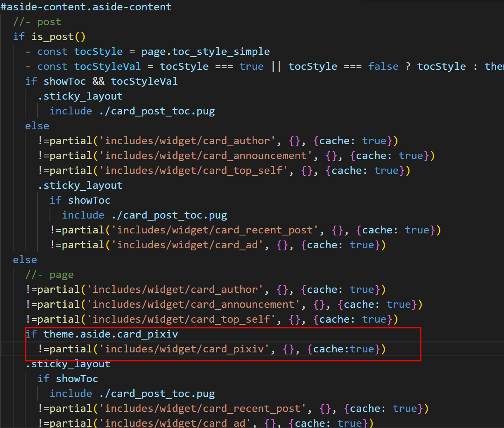Click the '//- post' comment

click(37, 22)
